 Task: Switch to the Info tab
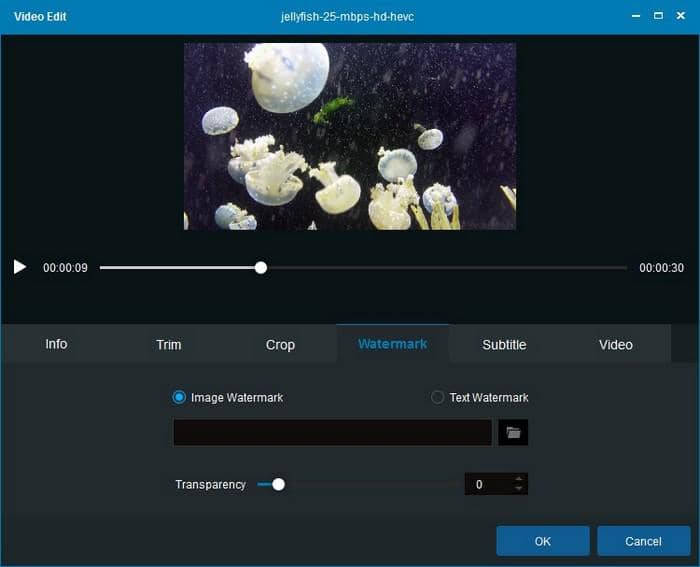click(x=56, y=344)
